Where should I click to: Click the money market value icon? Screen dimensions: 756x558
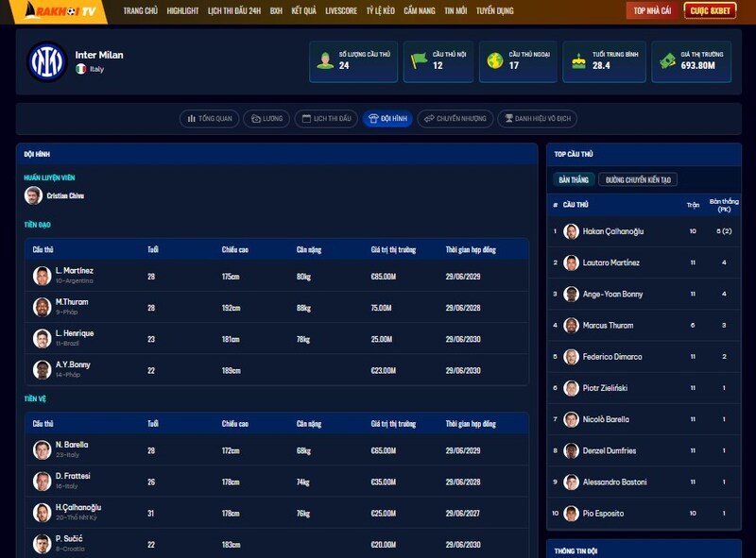point(668,61)
